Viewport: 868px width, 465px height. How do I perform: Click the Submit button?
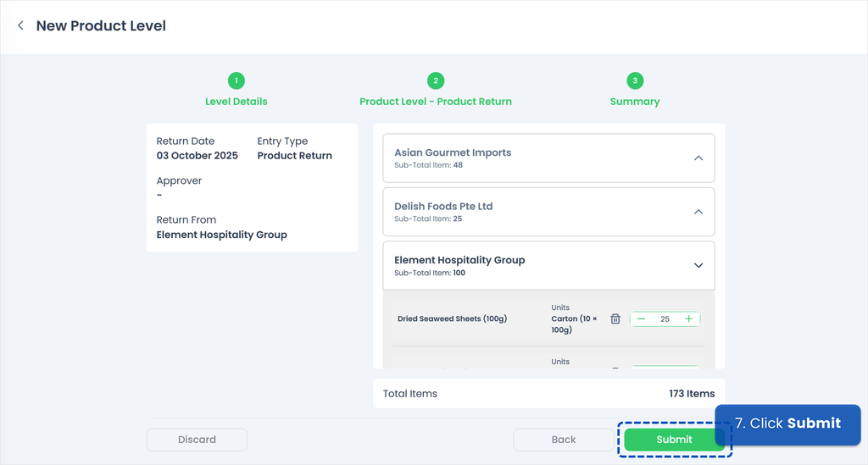pyautogui.click(x=674, y=440)
